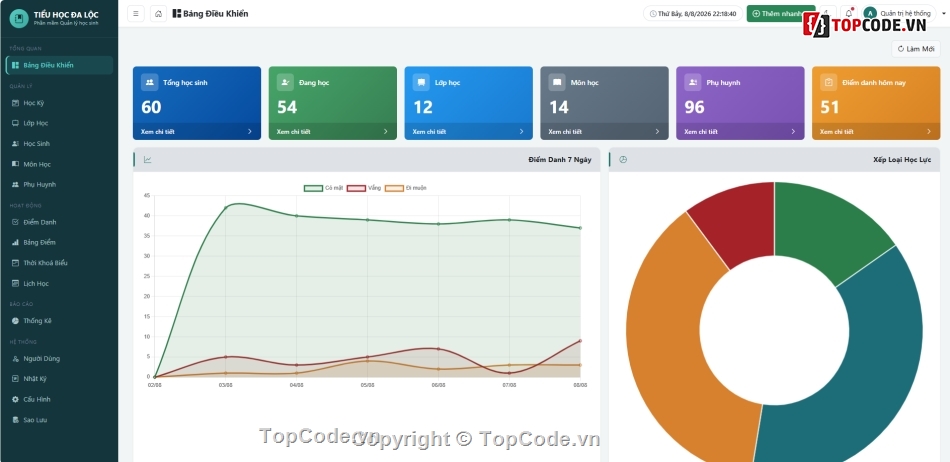Click chevron arrow on Lớp học card
The image size is (950, 462).
click(x=521, y=131)
